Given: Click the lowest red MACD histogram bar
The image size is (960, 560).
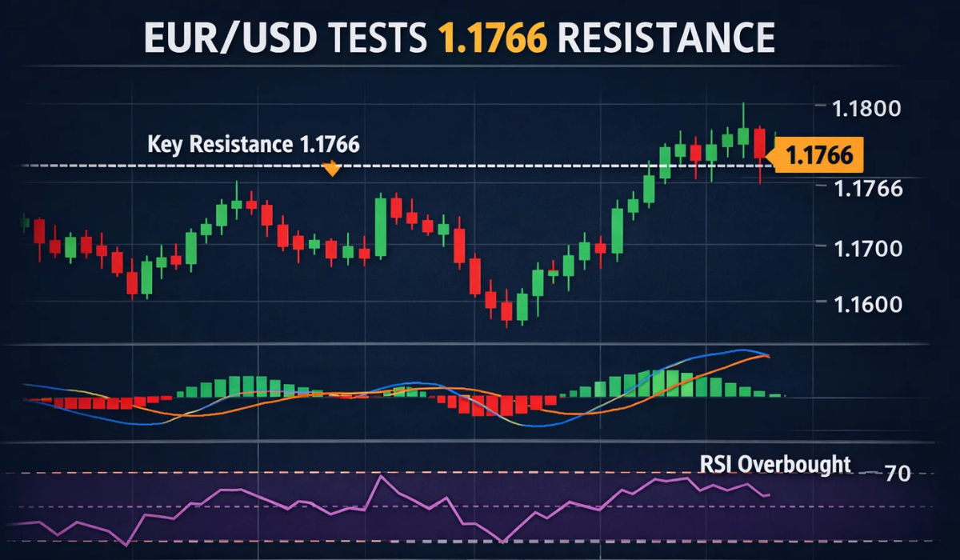Looking at the screenshot, I should click(x=478, y=406).
